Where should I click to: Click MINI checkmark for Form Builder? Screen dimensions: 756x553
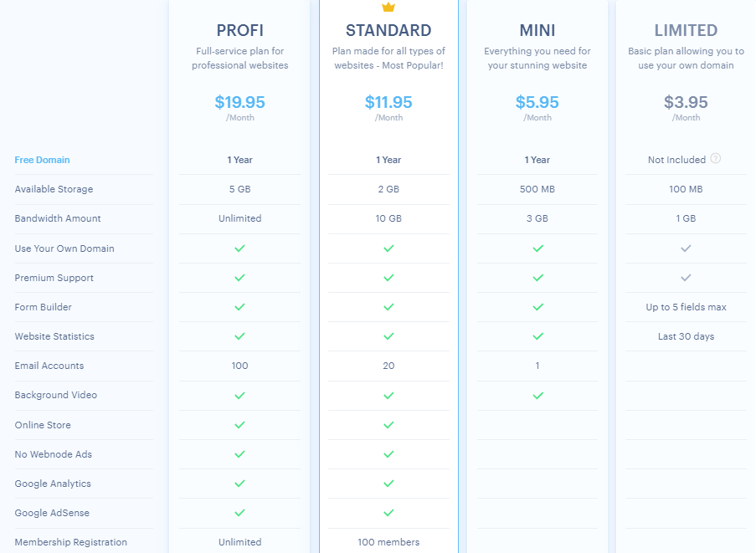[537, 307]
